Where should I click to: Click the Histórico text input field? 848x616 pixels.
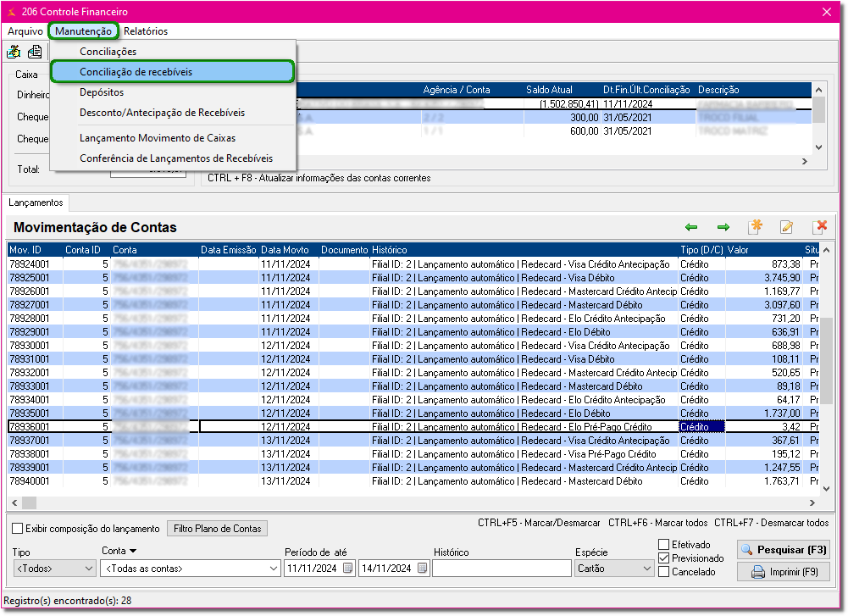tap(502, 569)
